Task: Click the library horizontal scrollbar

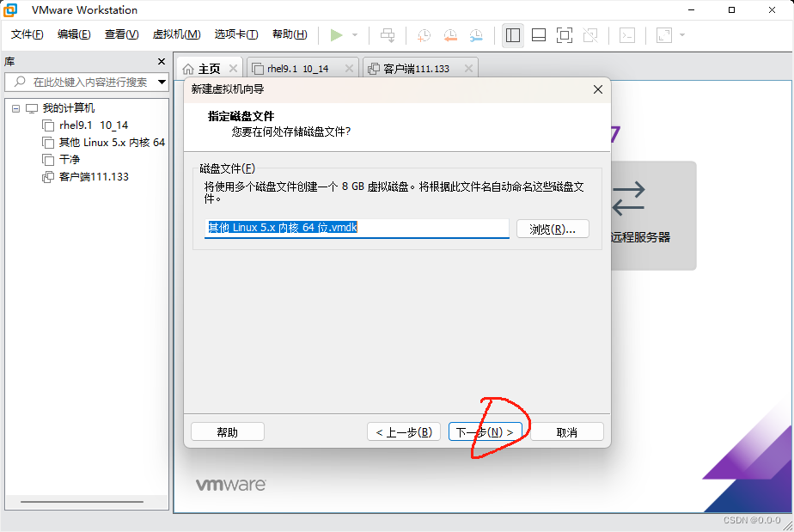Action: click(x=82, y=502)
